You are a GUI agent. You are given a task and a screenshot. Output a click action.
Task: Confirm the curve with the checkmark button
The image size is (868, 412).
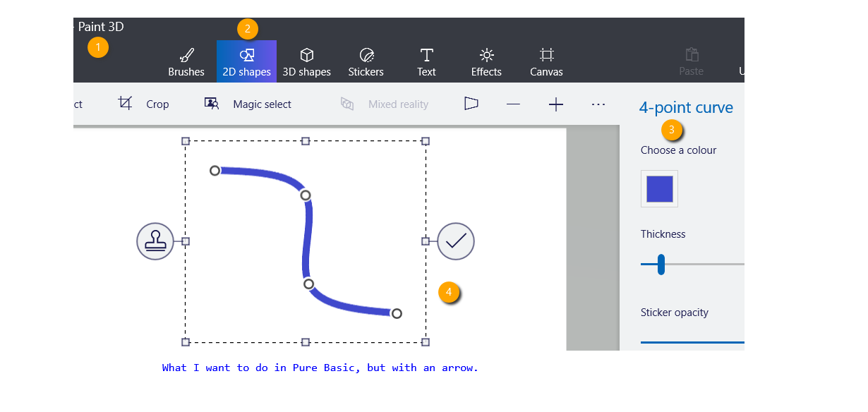click(456, 241)
